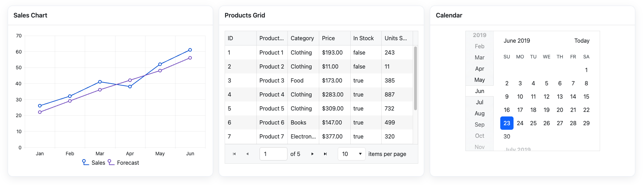Go to previous grid page
The height and width of the screenshot is (185, 644).
[x=247, y=154]
